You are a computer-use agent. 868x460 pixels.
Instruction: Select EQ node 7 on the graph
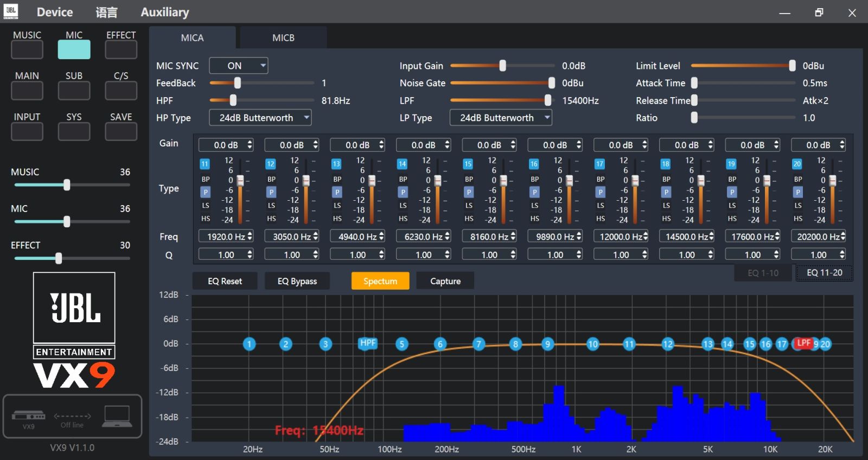(478, 344)
